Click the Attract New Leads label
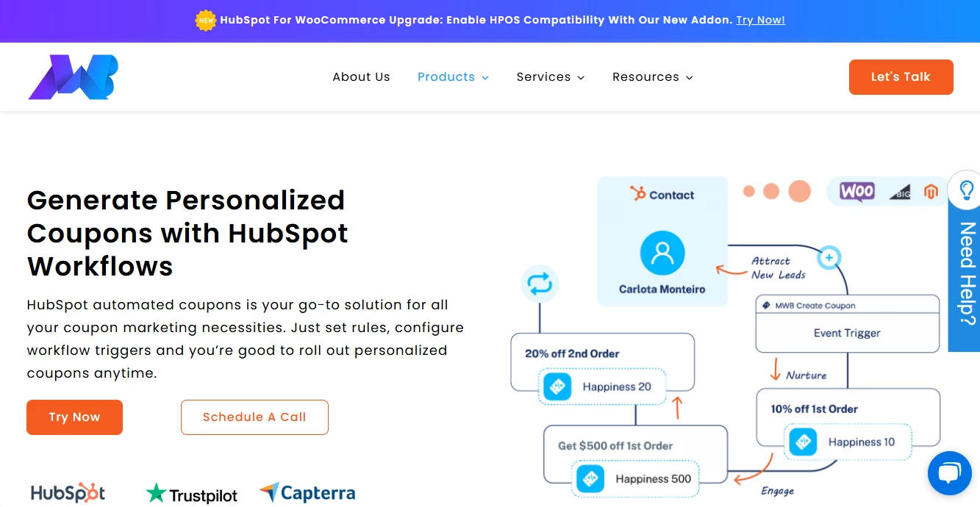980x507 pixels. coord(778,268)
